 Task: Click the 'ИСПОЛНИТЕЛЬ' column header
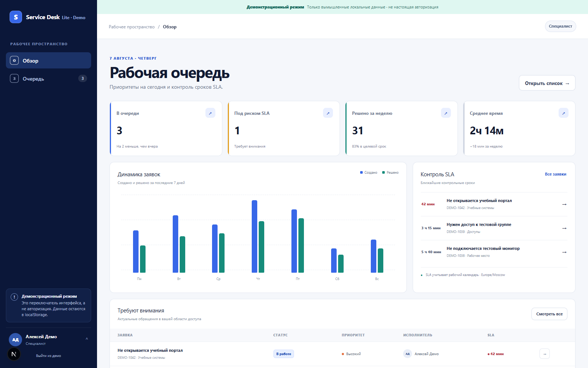point(418,335)
